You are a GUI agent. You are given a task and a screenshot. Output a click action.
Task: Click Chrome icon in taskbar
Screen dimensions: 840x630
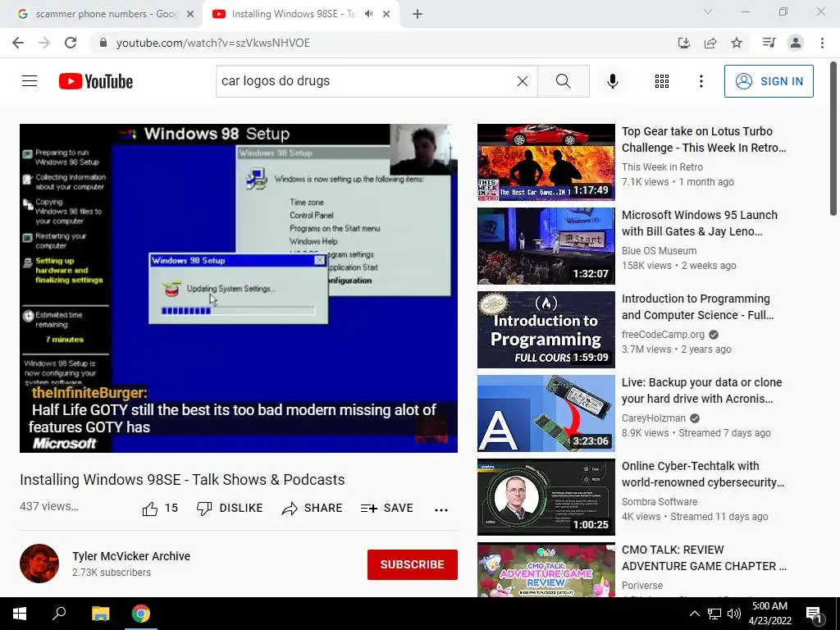[x=141, y=614]
